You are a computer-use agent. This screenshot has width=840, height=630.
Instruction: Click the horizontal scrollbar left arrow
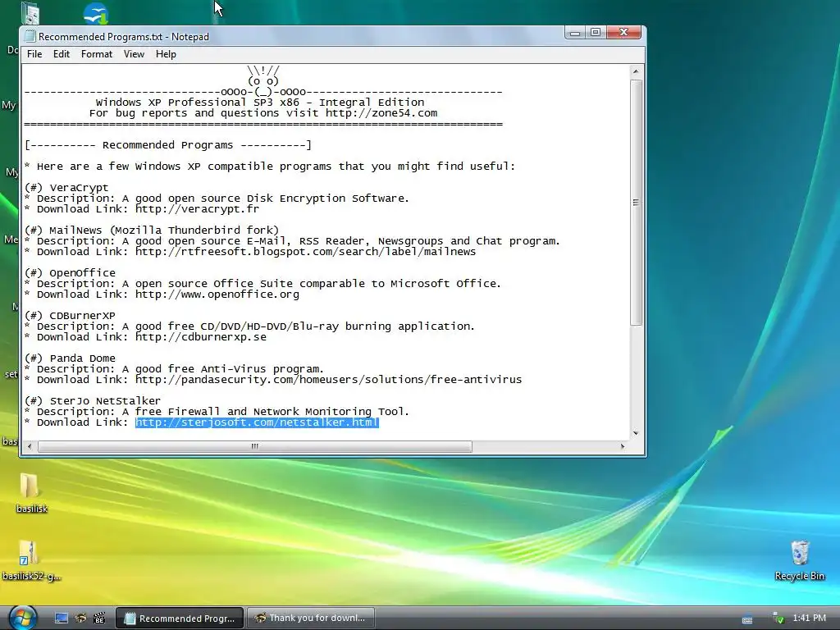click(30, 446)
